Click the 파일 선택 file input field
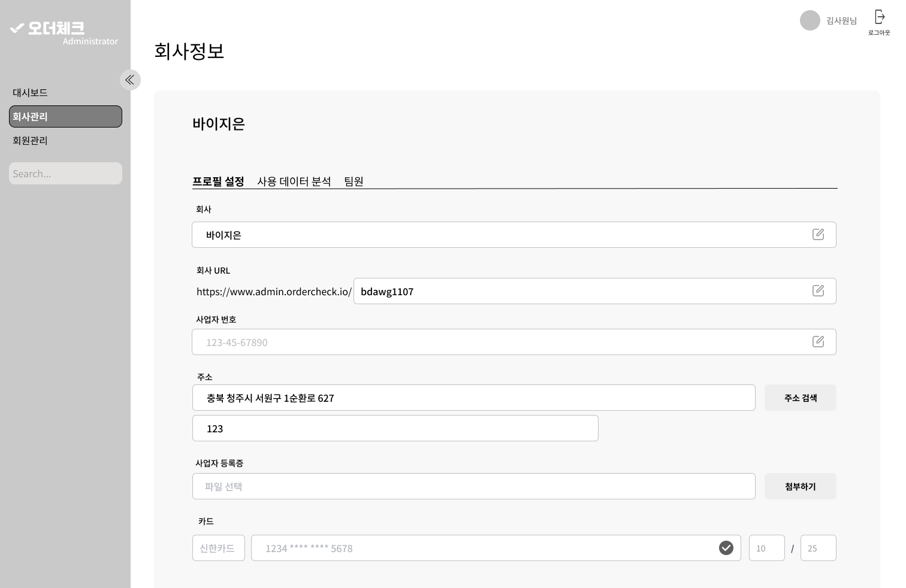The image size is (906, 588). point(473,487)
